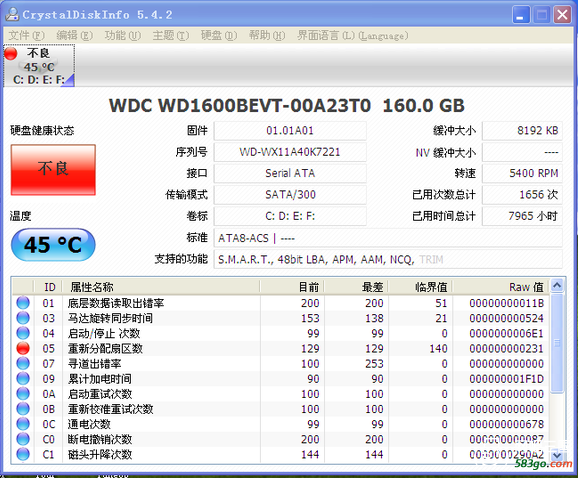
Task: Select the 磁头升降次数 row
Action: coord(281,454)
